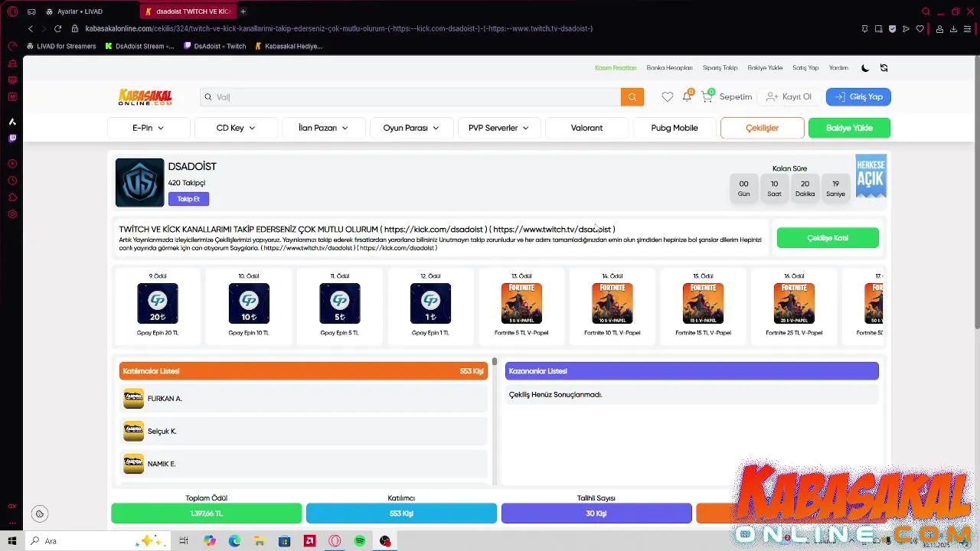Select the Fortnite 10 TL V-Papel prize
The image size is (980, 551).
click(612, 305)
